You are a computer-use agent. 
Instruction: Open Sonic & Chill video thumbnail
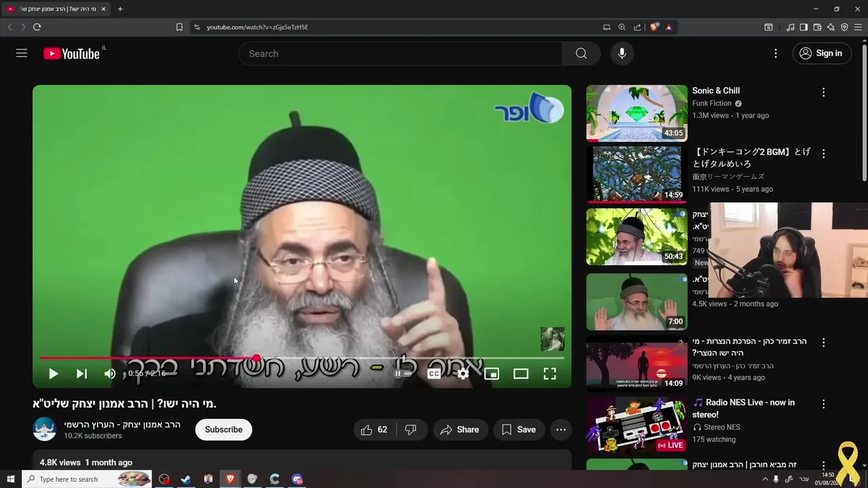[637, 113]
